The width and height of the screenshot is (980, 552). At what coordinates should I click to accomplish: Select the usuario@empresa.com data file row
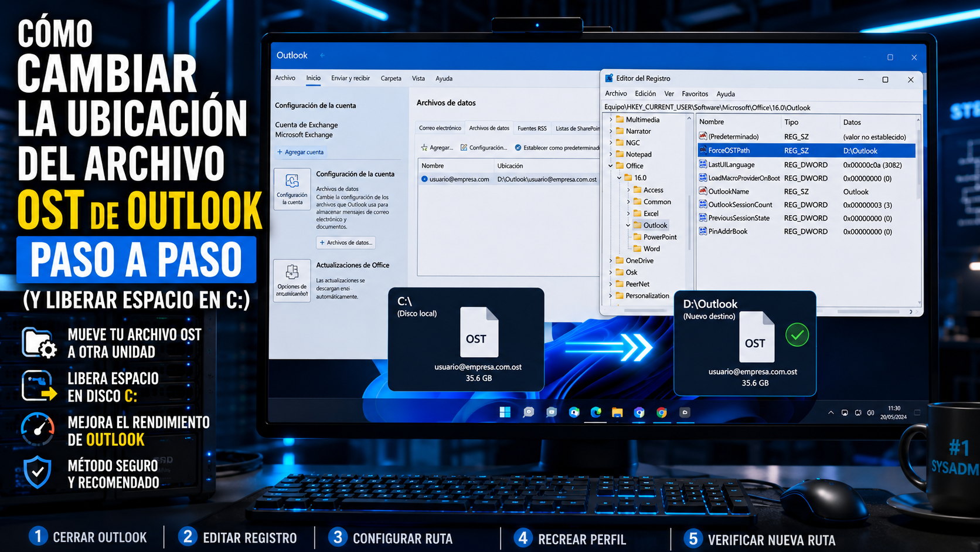[509, 180]
